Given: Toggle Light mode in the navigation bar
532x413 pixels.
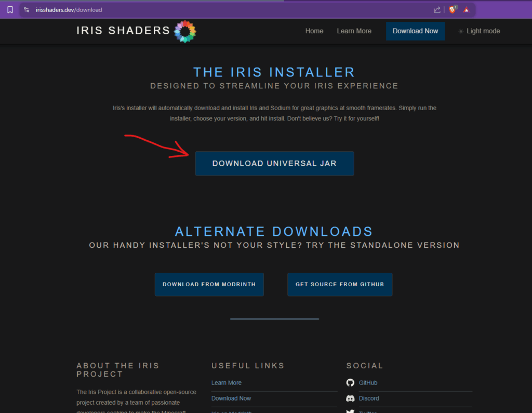Looking at the screenshot, I should coord(483,31).
